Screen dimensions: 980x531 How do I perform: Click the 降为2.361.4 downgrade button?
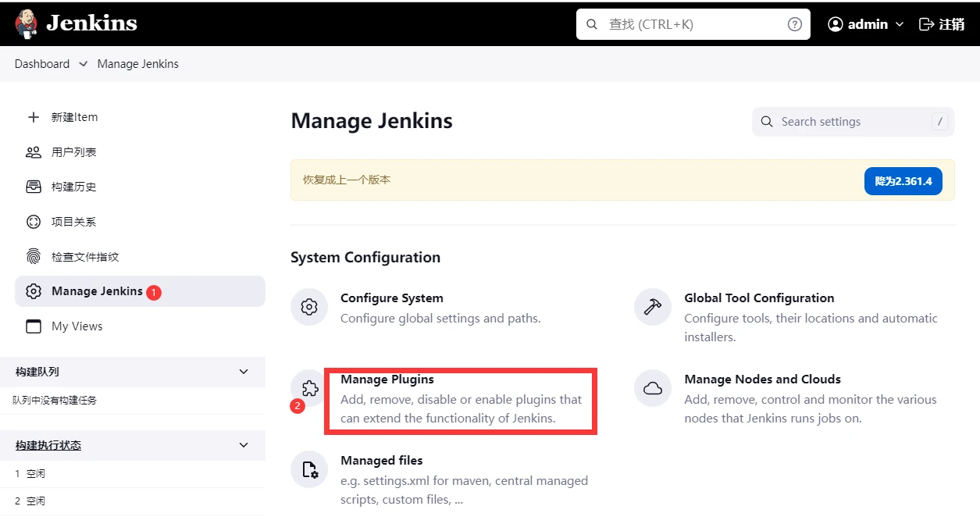click(903, 181)
